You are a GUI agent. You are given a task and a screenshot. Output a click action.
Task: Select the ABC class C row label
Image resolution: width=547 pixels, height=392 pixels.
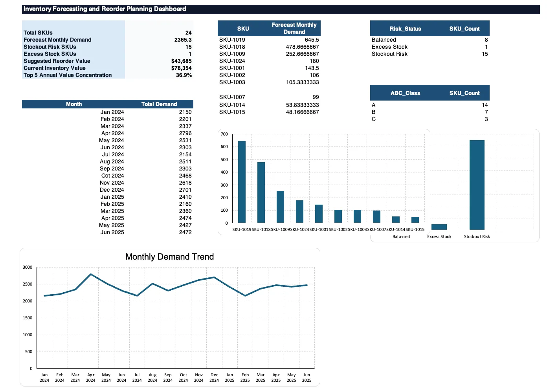coord(374,119)
